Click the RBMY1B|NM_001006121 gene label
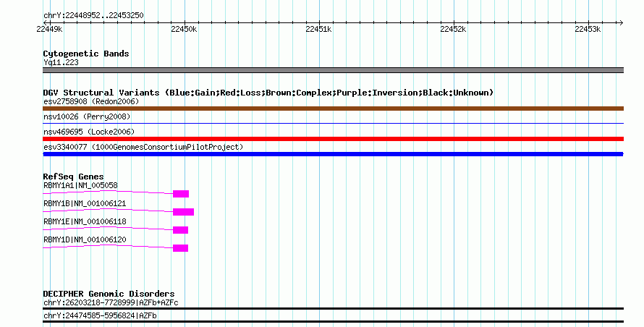This screenshot has height=327, width=644. tap(85, 204)
